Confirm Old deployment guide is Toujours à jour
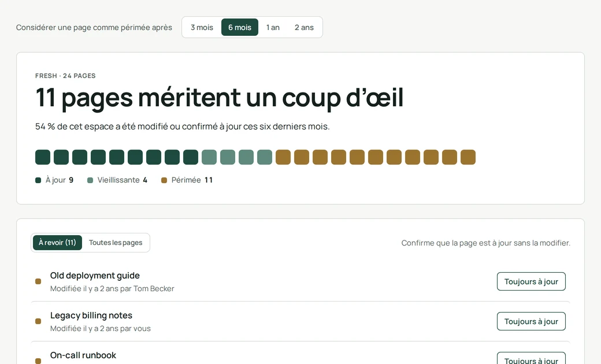601x364 pixels. [531, 281]
